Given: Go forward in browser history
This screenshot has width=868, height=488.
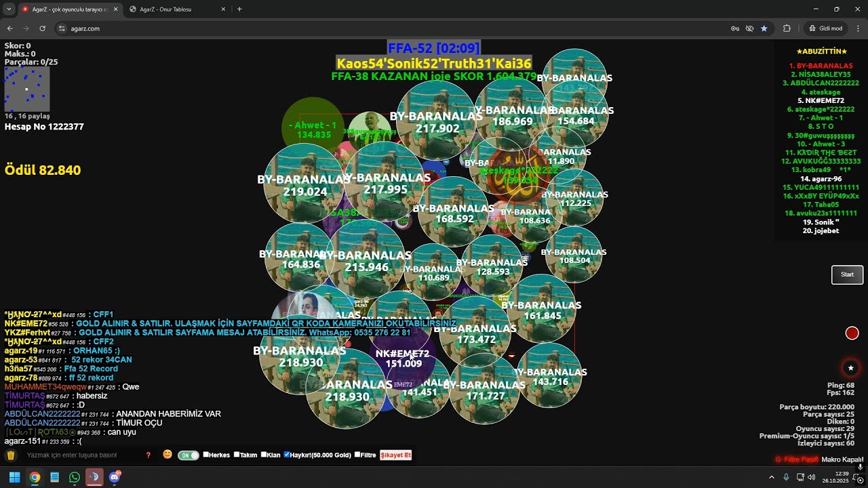Looking at the screenshot, I should click(26, 28).
